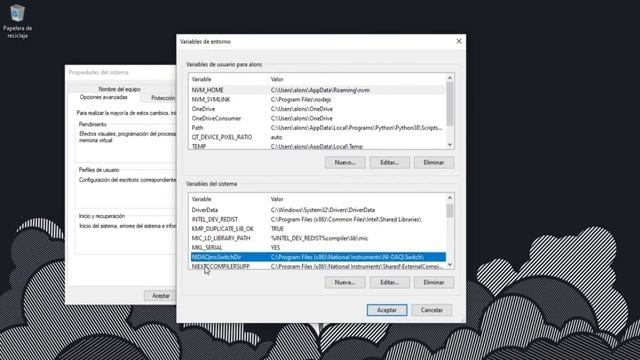Screen dimensions: 640x360
Task: Click Nueva... under system variables
Action: click(345, 282)
